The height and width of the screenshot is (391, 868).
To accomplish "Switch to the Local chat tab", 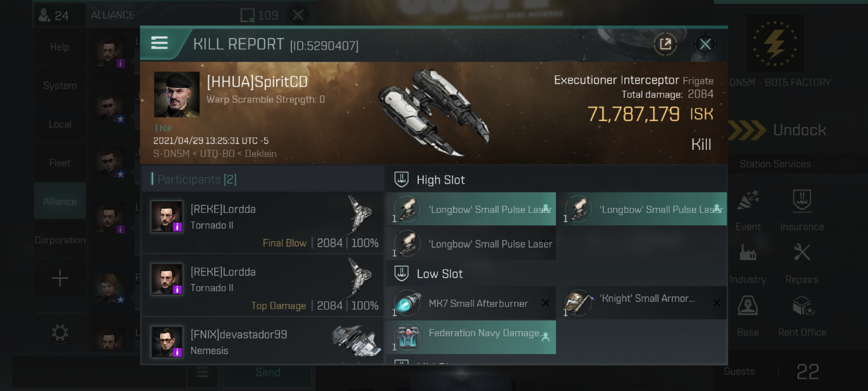I will 60,124.
